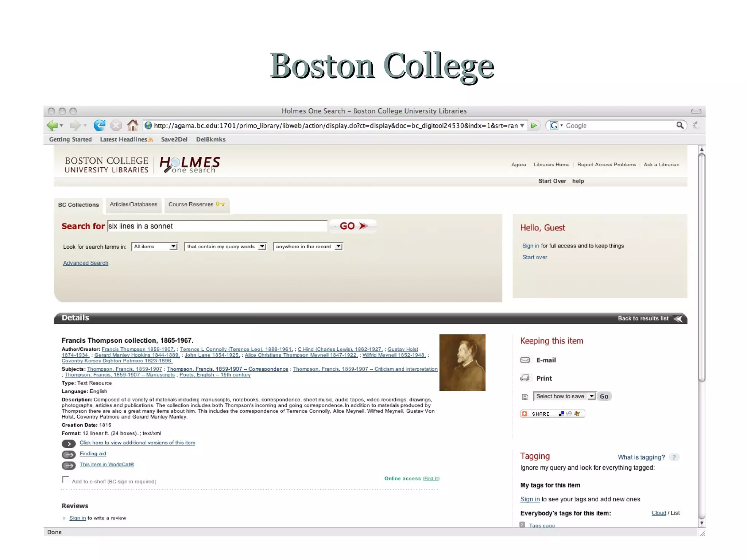This screenshot has height=560, width=747.
Task: Click the arrow icon beside This item in WorldCat
Action: tap(69, 466)
